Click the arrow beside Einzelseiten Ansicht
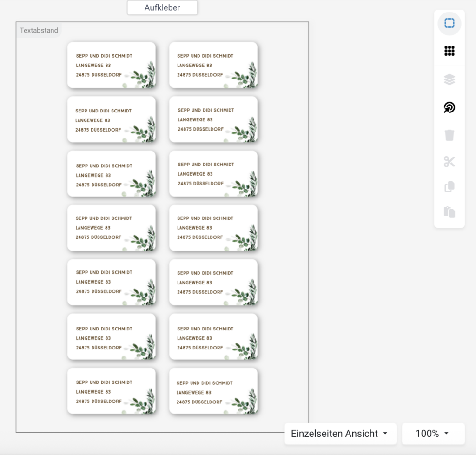 pos(385,434)
